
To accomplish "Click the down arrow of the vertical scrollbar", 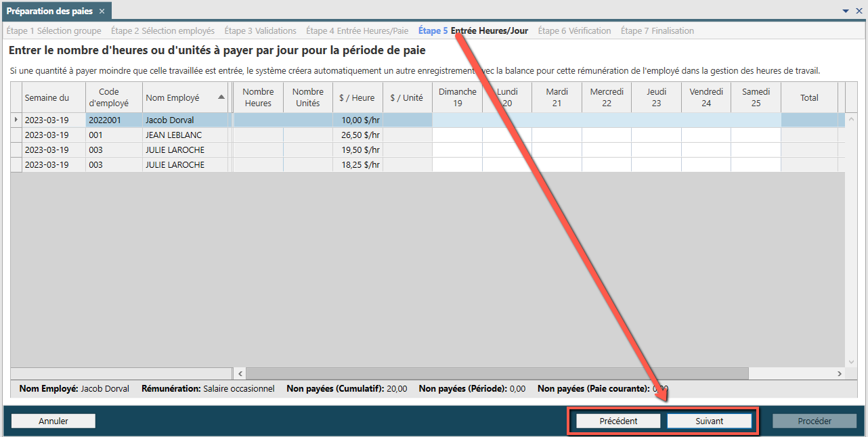I will click(x=852, y=363).
